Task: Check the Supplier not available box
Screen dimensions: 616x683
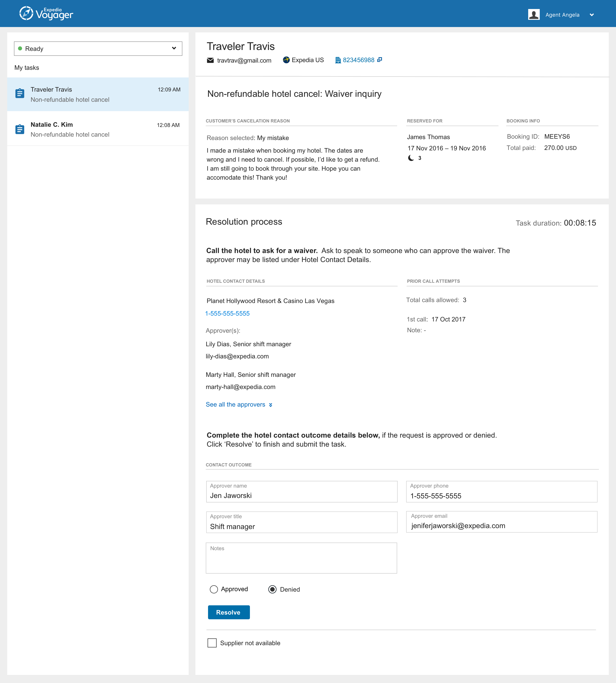Action: tap(212, 643)
